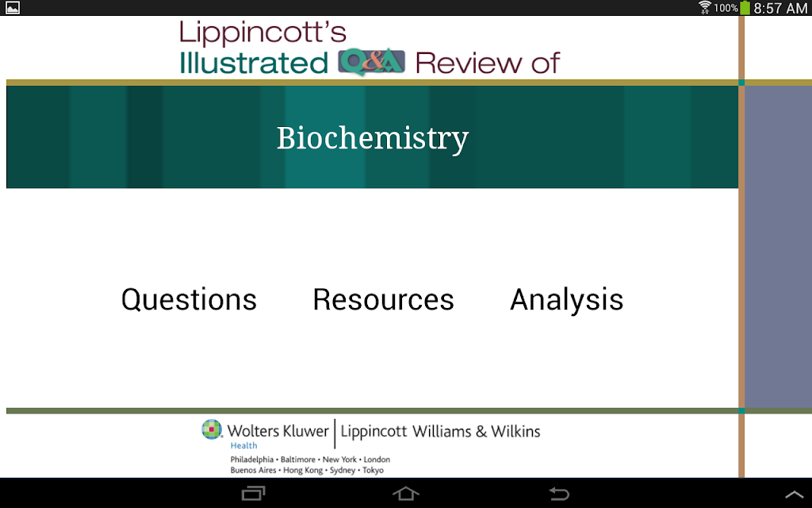Open the Questions section

pos(189,300)
